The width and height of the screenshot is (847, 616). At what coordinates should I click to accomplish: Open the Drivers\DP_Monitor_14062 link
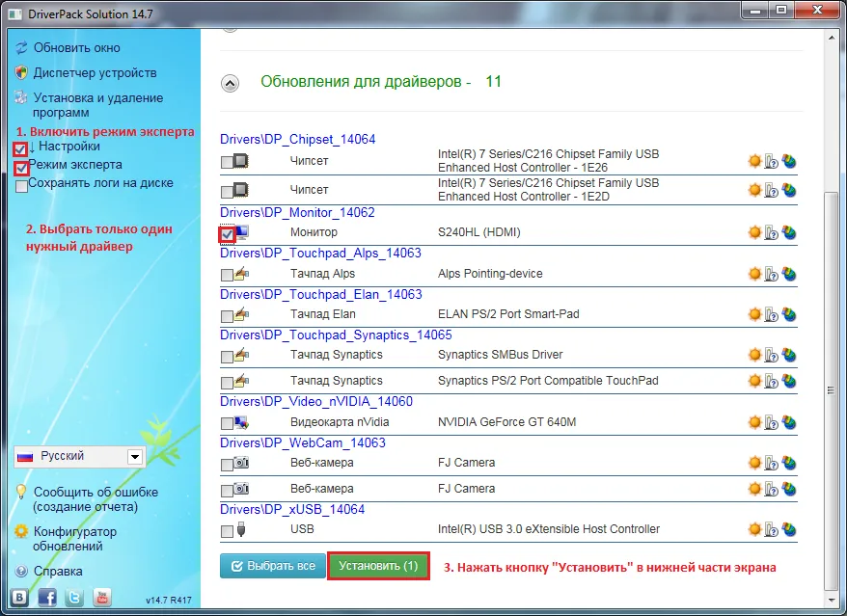(x=297, y=212)
